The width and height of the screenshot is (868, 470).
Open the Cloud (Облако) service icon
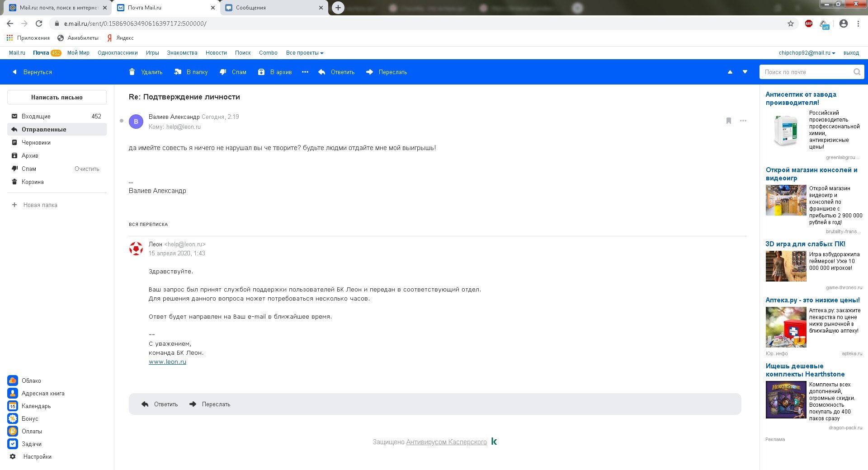tap(13, 381)
